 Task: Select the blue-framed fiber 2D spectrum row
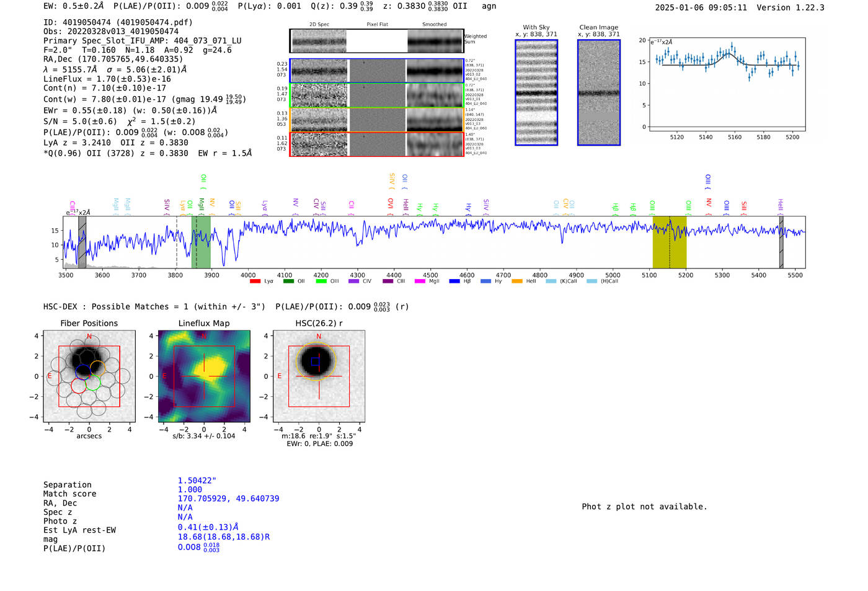[377, 71]
